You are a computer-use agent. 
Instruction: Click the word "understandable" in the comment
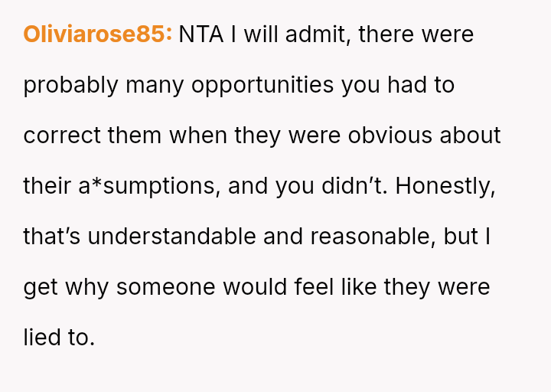point(172,237)
